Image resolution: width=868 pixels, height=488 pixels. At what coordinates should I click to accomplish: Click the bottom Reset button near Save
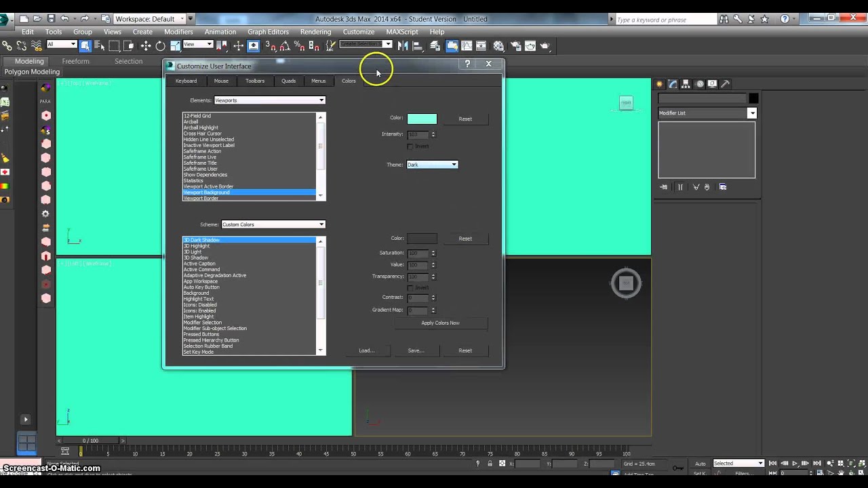click(465, 350)
